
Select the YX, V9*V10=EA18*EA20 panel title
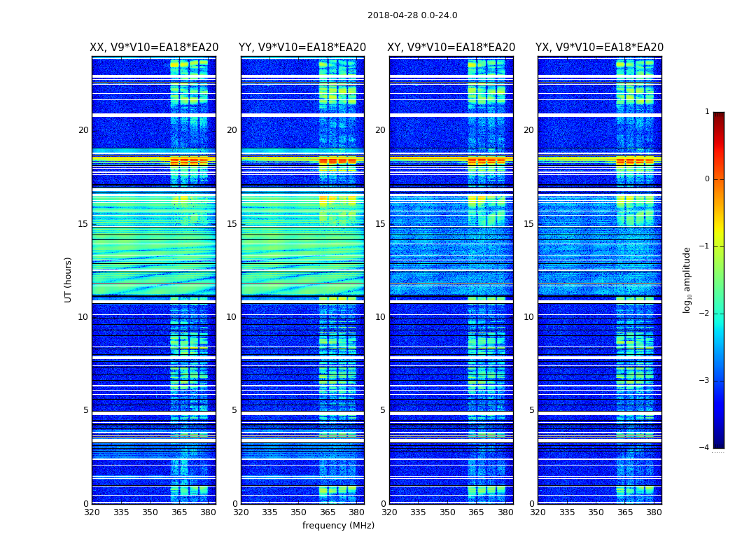point(599,48)
